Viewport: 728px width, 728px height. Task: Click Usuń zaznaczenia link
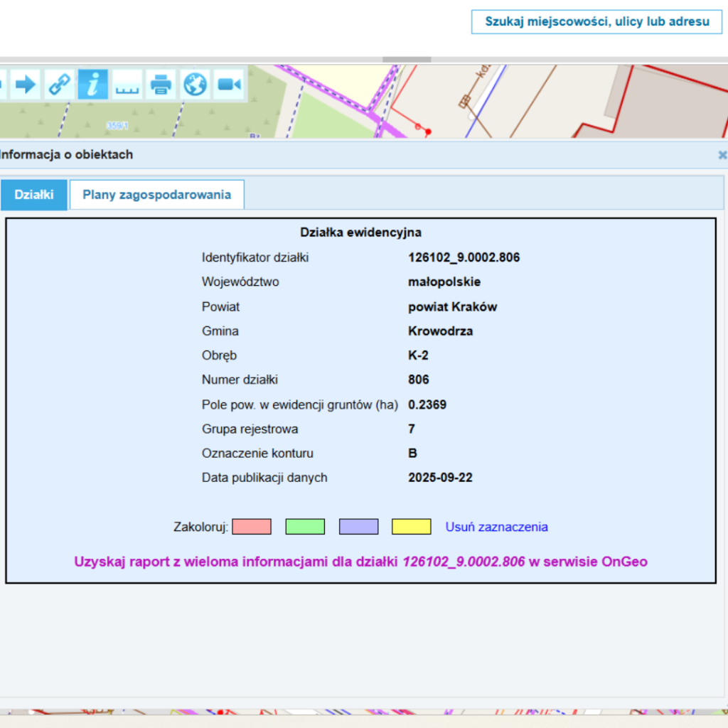point(496,527)
